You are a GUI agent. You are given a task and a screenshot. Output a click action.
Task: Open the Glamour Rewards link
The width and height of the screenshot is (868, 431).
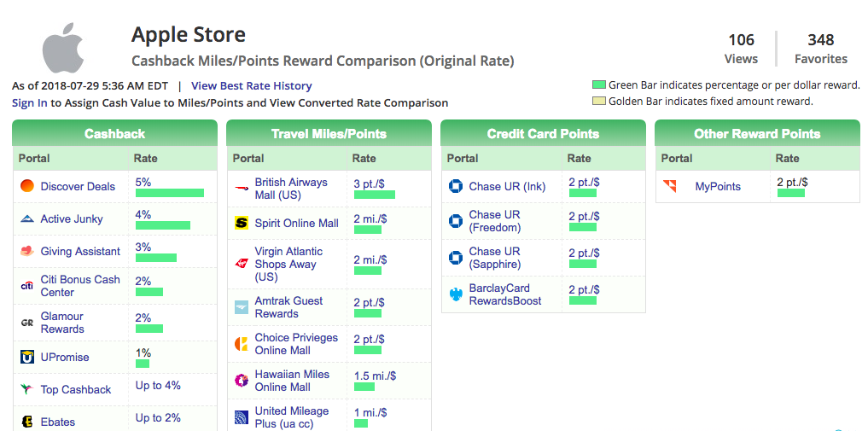point(62,323)
